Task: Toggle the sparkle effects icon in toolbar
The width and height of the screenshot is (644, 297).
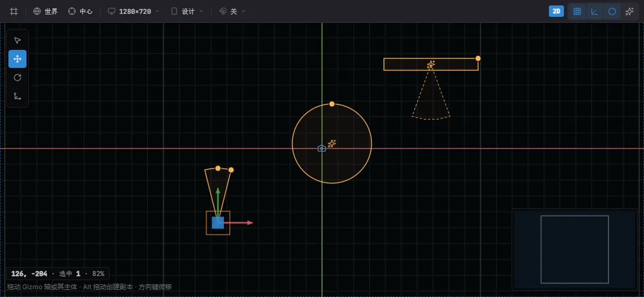Action: click(x=629, y=11)
